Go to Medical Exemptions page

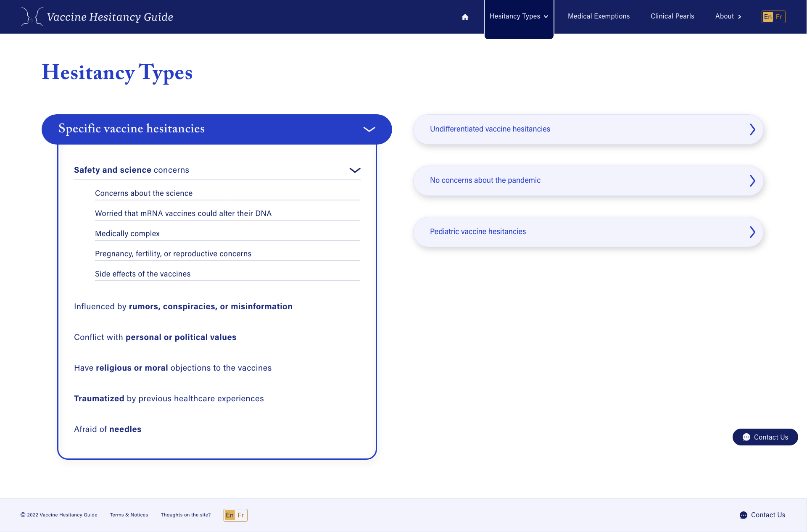point(599,16)
